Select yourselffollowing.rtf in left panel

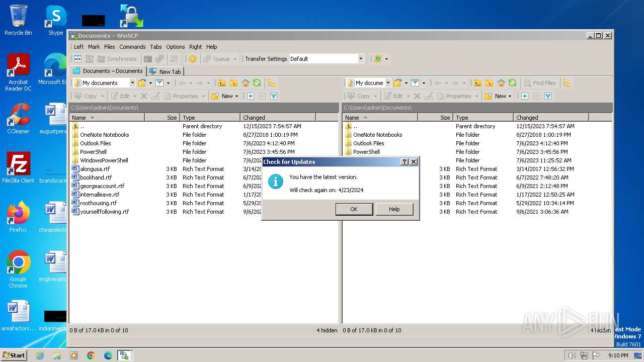[x=104, y=212]
